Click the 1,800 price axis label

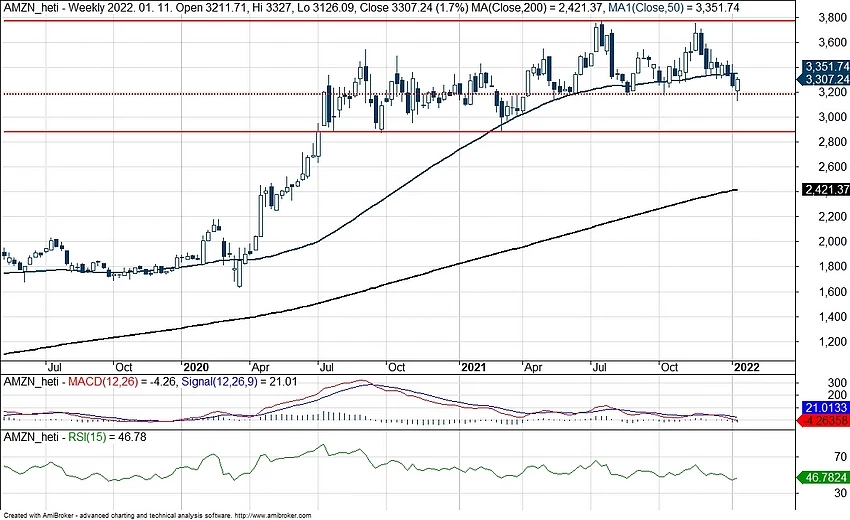pos(832,266)
